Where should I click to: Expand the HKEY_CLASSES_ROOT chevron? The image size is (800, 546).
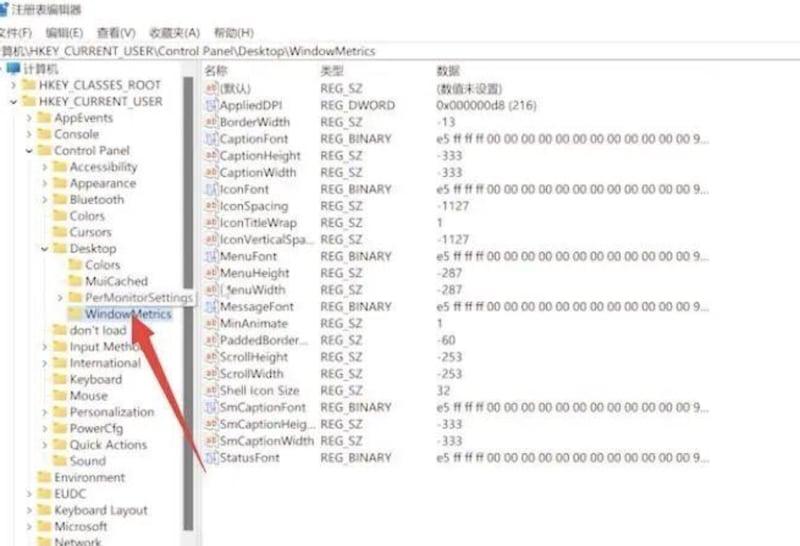pyautogui.click(x=14, y=85)
